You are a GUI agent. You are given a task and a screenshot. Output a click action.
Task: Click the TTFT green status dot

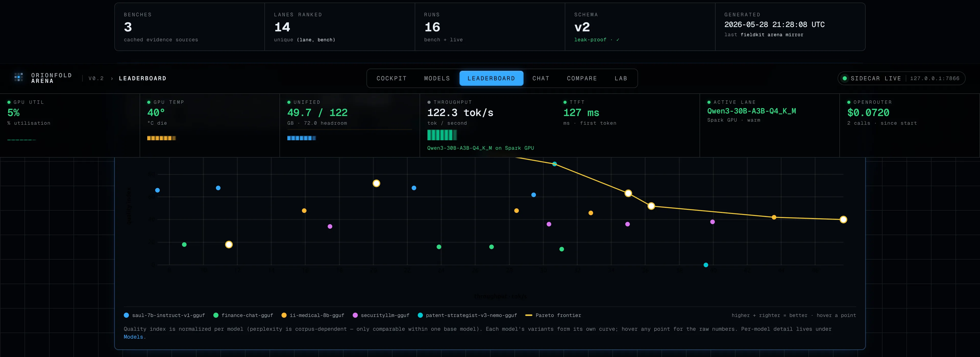(x=565, y=102)
